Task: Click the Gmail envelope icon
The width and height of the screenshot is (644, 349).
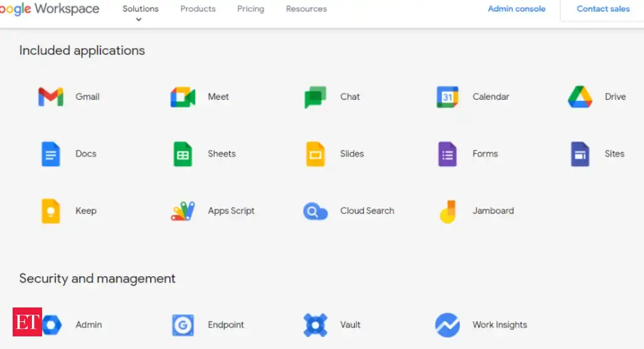Action: pyautogui.click(x=51, y=97)
